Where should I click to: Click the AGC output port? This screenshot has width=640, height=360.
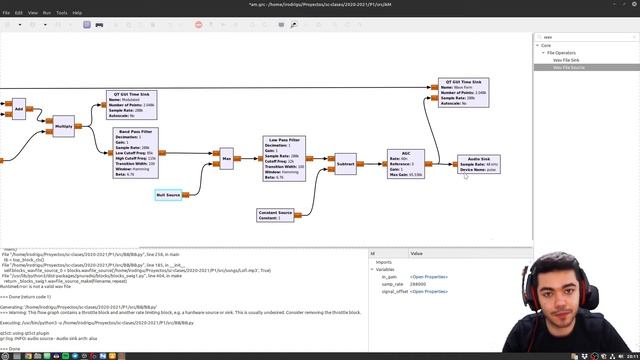429,164
